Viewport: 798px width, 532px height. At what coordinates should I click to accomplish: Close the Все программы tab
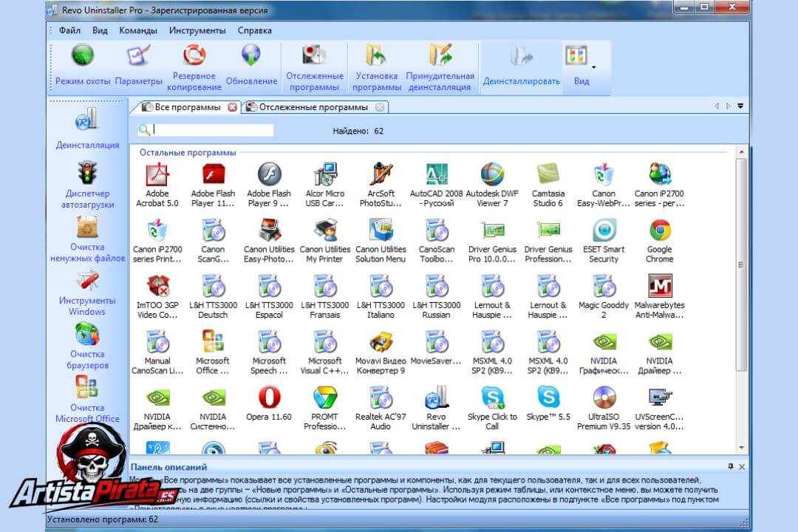coord(233,107)
